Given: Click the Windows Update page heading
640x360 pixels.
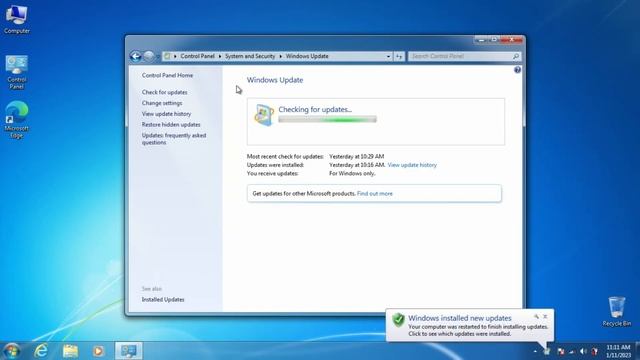Looking at the screenshot, I should 275,80.
